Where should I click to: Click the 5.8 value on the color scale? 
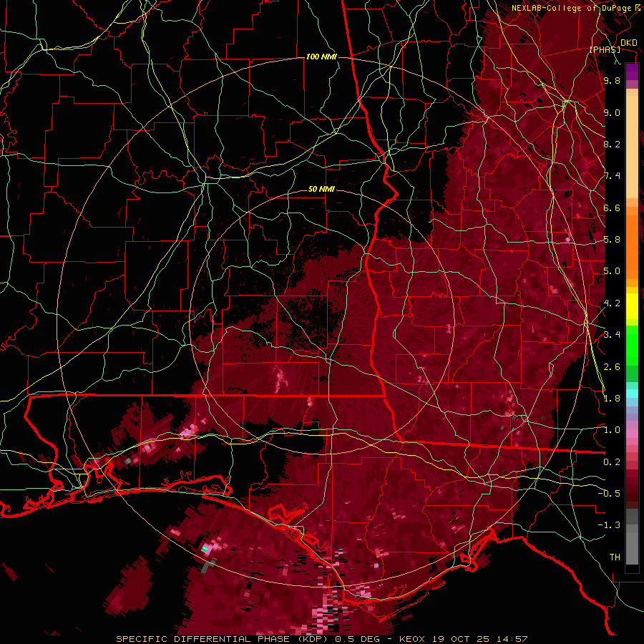pos(612,240)
